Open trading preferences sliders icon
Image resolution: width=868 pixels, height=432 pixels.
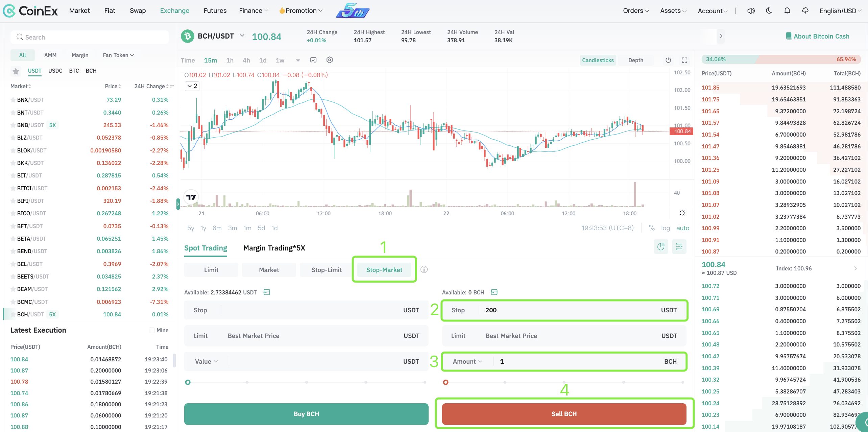tap(679, 247)
